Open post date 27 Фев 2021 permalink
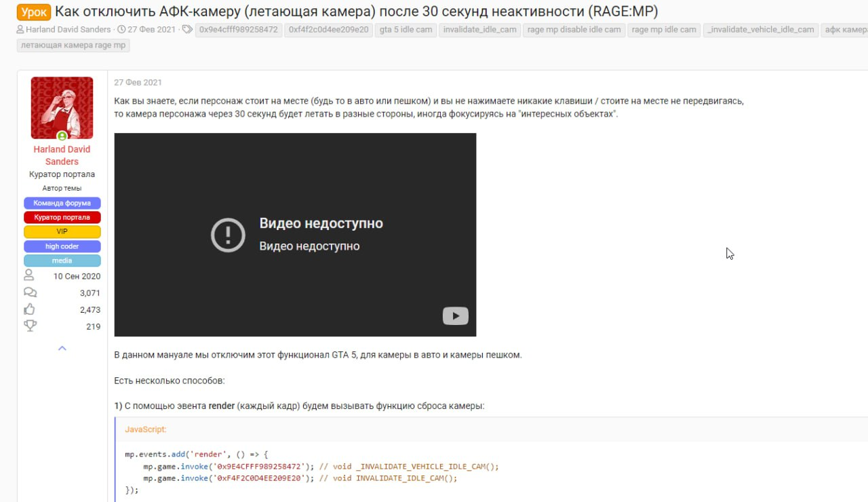 138,83
